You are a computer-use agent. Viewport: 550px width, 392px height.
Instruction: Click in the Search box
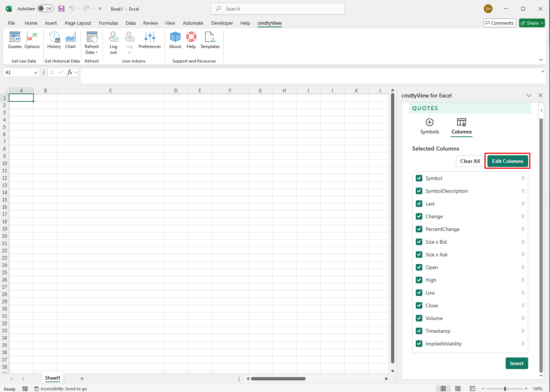click(278, 9)
